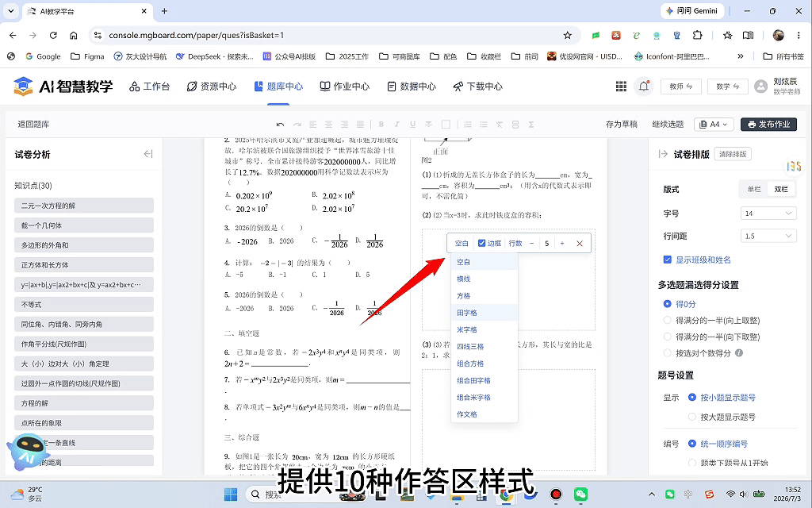Click the sigma formula icon
The image size is (812, 508).
(530, 125)
